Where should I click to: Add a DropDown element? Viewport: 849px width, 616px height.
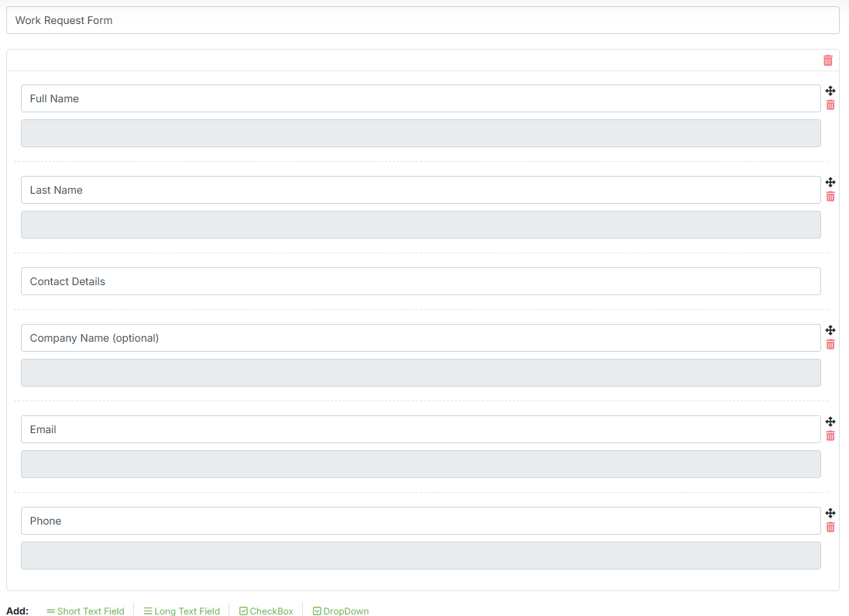(x=340, y=611)
